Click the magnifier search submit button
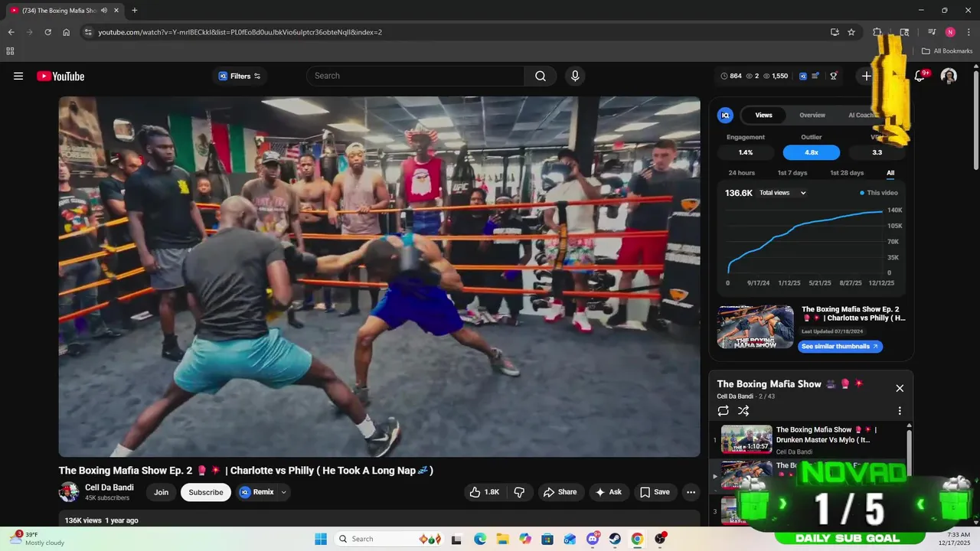This screenshot has height=551, width=980. point(541,76)
